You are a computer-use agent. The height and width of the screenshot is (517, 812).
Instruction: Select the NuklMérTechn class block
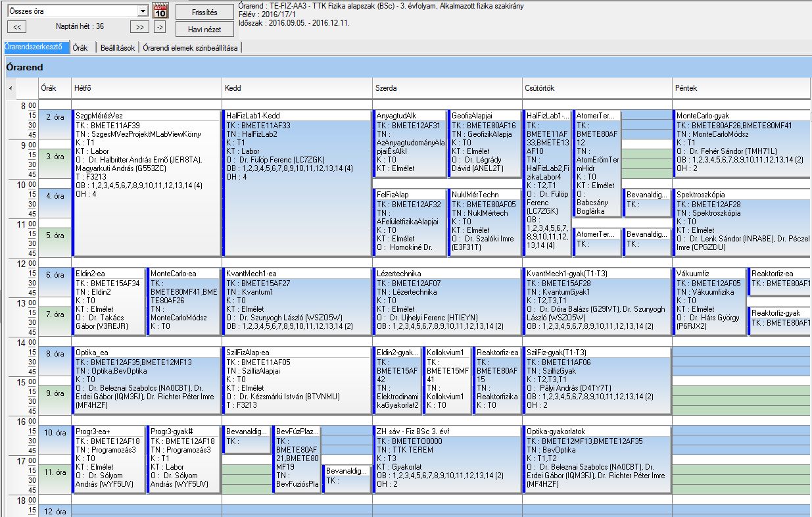point(485,223)
